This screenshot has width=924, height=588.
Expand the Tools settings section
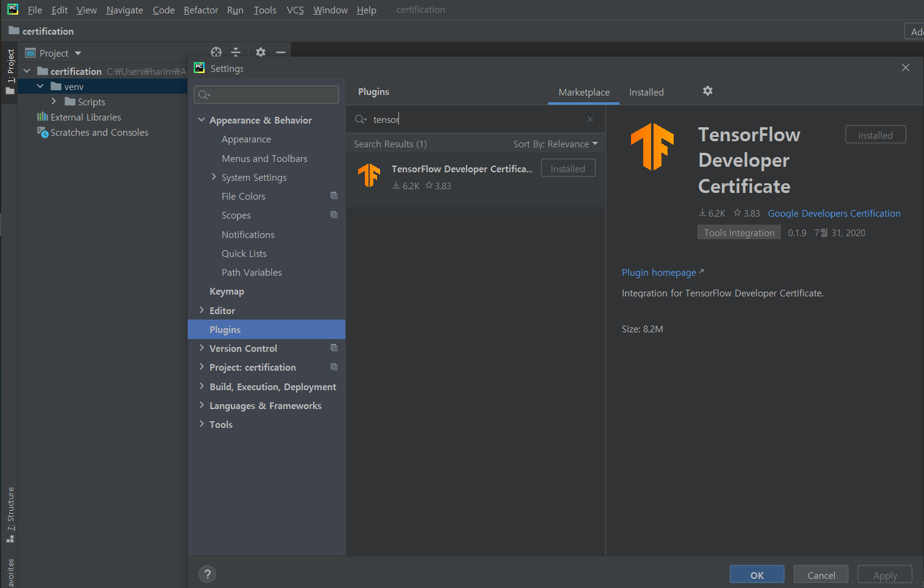point(202,424)
